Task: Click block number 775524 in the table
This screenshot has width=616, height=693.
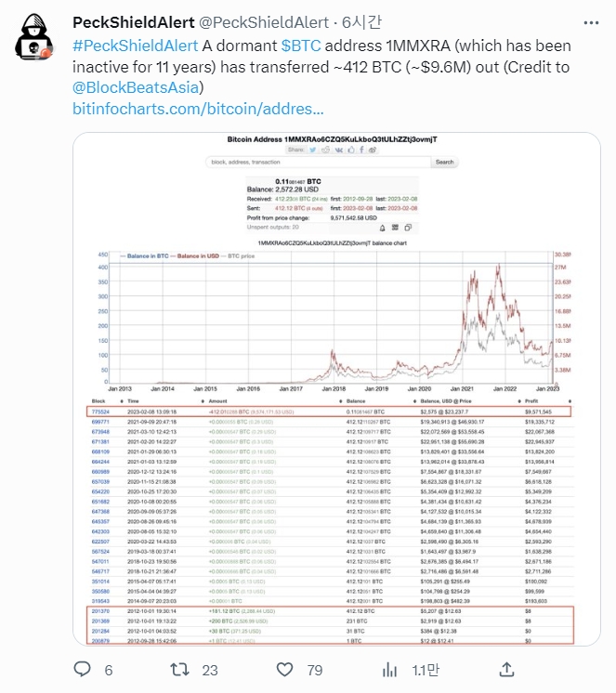Action: [x=101, y=410]
